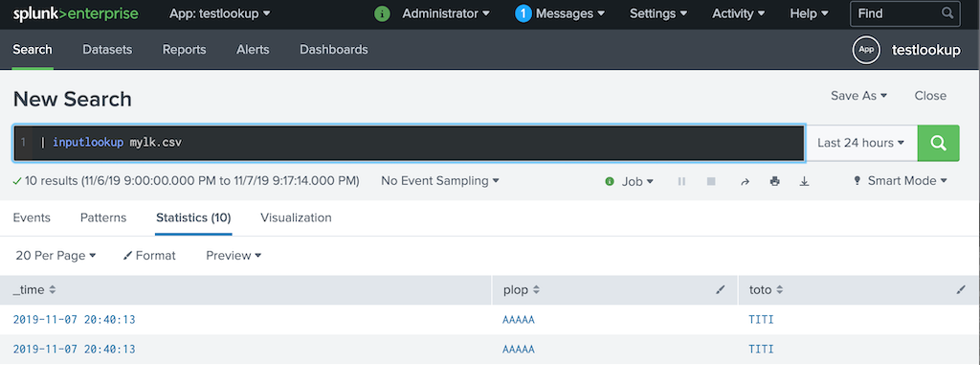Click second row AAAAA value
The width and height of the screenshot is (980, 365).
(x=519, y=350)
